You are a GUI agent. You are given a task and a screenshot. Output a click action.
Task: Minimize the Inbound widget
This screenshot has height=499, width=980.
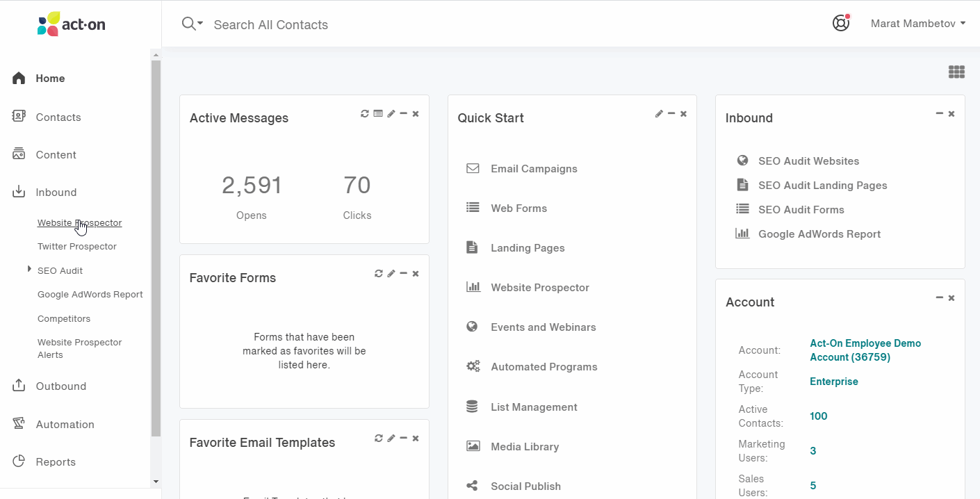click(x=940, y=113)
